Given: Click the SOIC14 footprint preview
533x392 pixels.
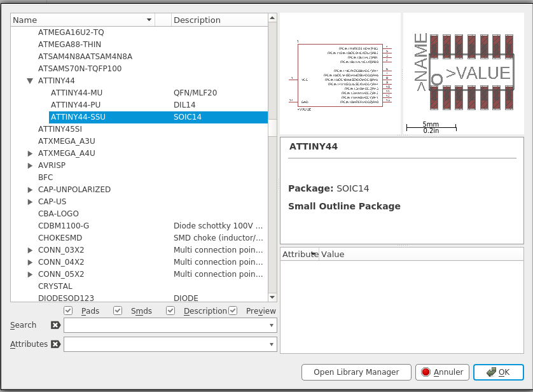Looking at the screenshot, I should pyautogui.click(x=464, y=73).
